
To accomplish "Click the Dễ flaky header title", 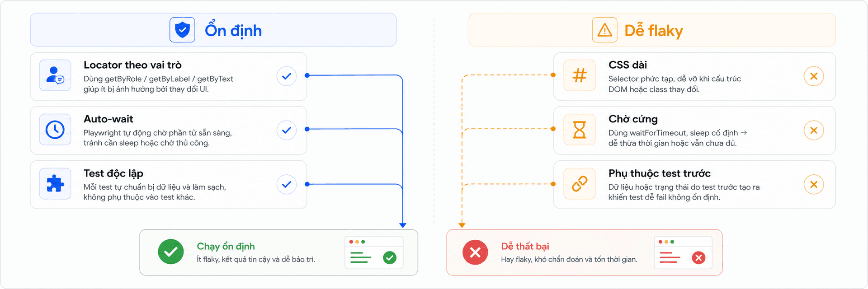I will pos(654,31).
